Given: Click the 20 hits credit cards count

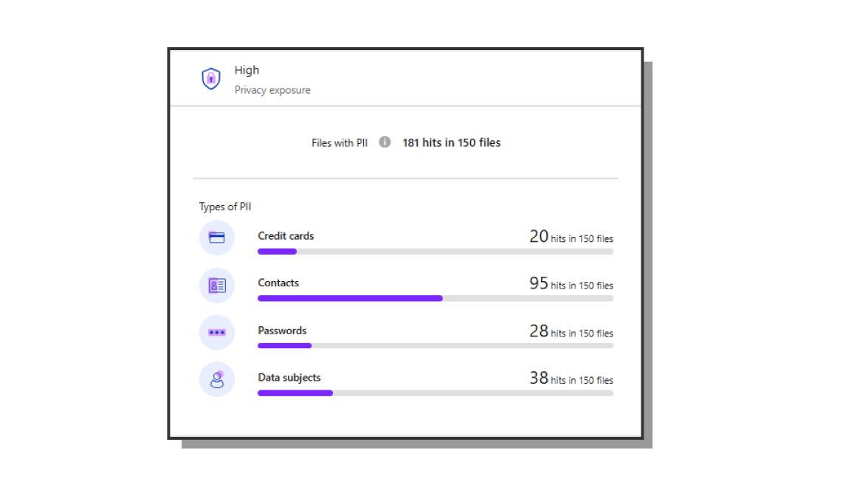Looking at the screenshot, I should (571, 238).
